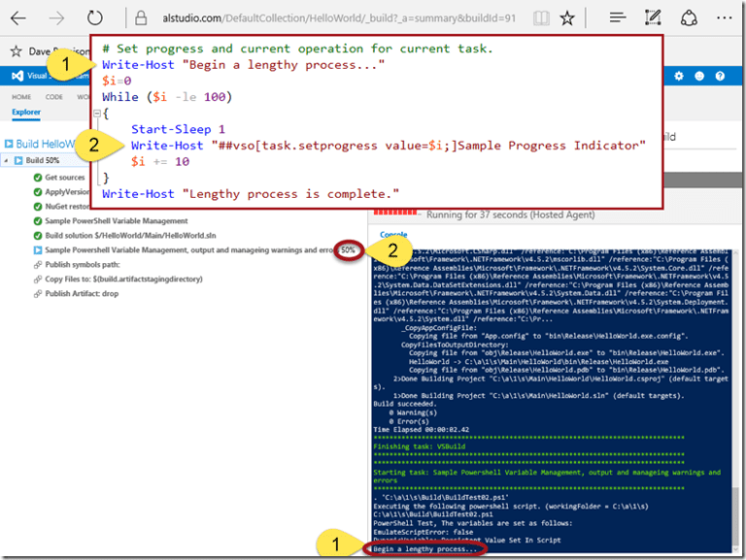This screenshot has height=560, width=746.
Task: Select Build solution HelloWorld.sln step
Action: [x=130, y=235]
